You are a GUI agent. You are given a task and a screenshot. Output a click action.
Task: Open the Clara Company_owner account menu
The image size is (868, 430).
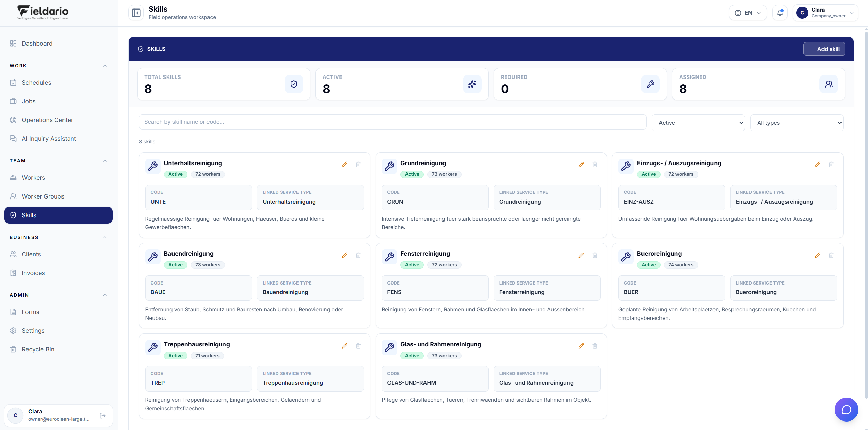pos(825,13)
